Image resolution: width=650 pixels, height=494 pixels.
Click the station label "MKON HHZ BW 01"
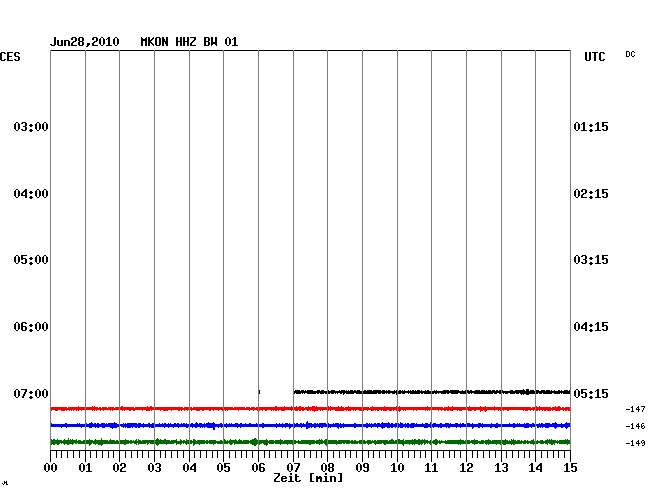click(x=189, y=42)
